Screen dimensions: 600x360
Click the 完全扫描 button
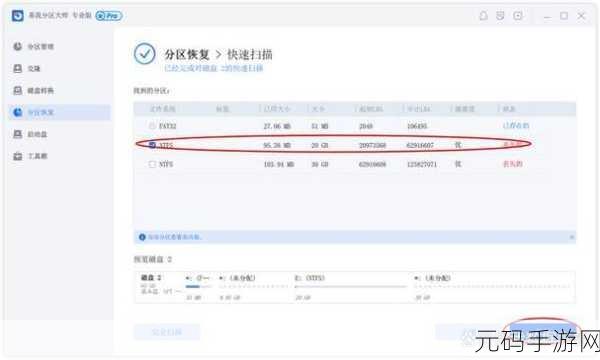(166, 332)
